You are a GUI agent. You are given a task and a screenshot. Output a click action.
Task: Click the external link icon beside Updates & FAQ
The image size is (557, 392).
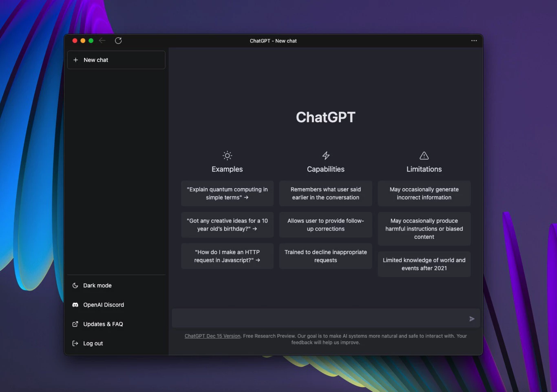(x=75, y=324)
